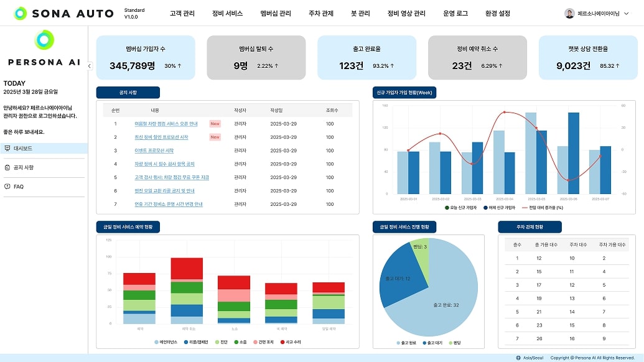Screen dimensions: 644x362
Task: Expand the 페르소나에이아이님 account menu
Action: (598, 13)
